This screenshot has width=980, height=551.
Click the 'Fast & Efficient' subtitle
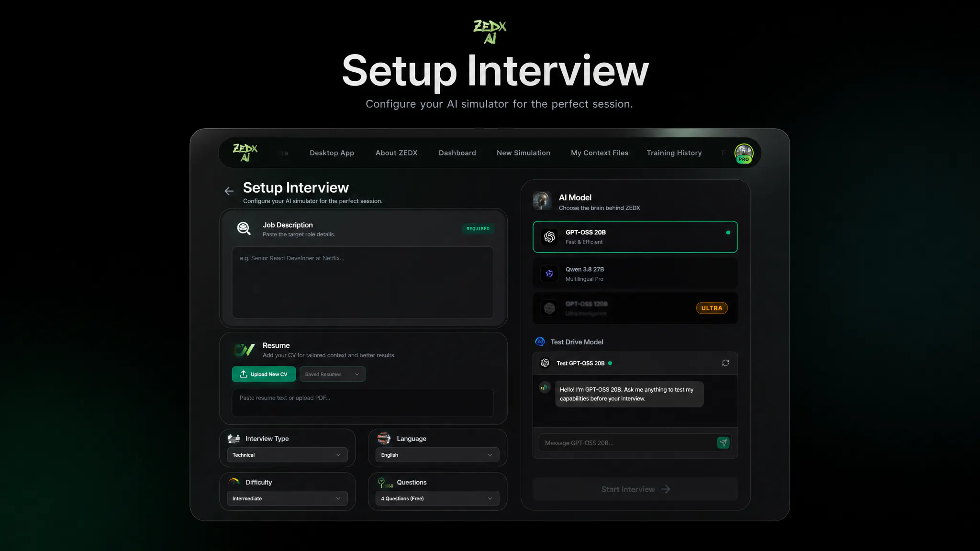click(x=584, y=242)
